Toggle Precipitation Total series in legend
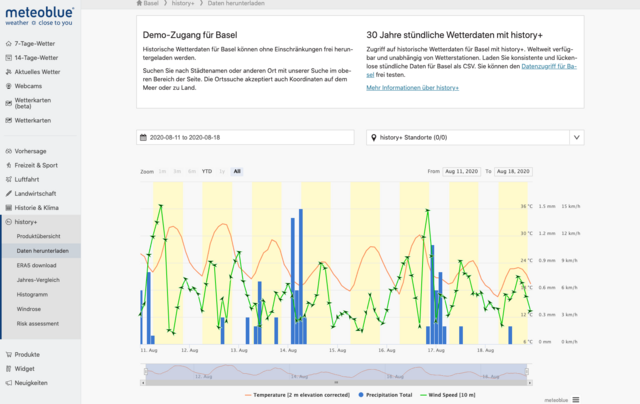 (382, 396)
